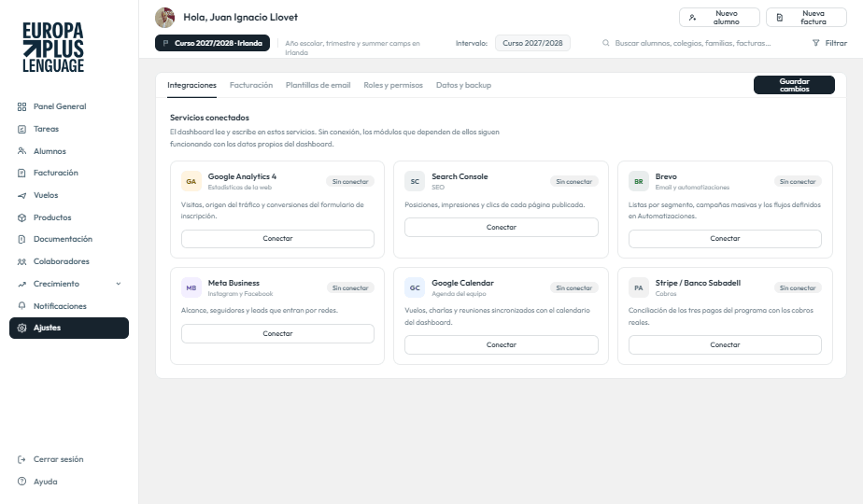Click the GA Google Analytics badge

point(191,182)
